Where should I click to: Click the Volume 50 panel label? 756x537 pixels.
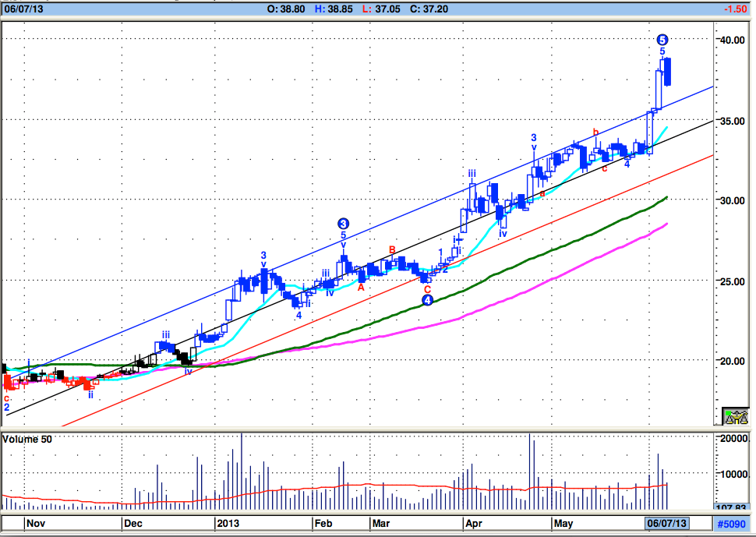click(x=27, y=439)
